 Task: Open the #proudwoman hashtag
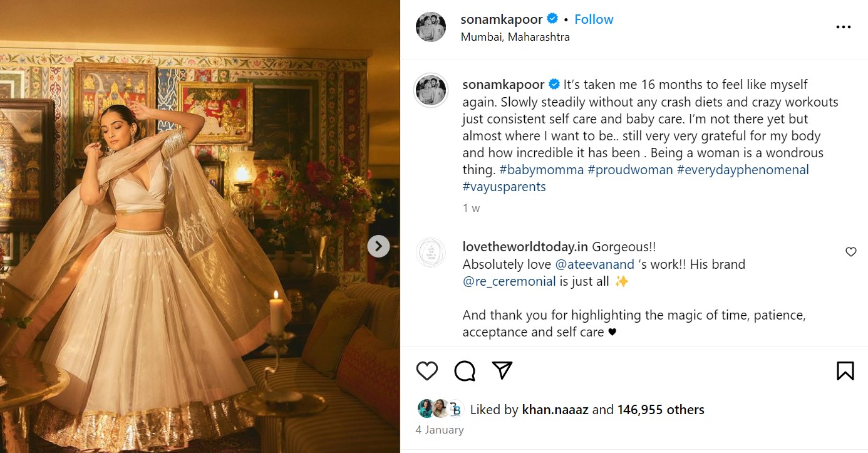click(630, 170)
